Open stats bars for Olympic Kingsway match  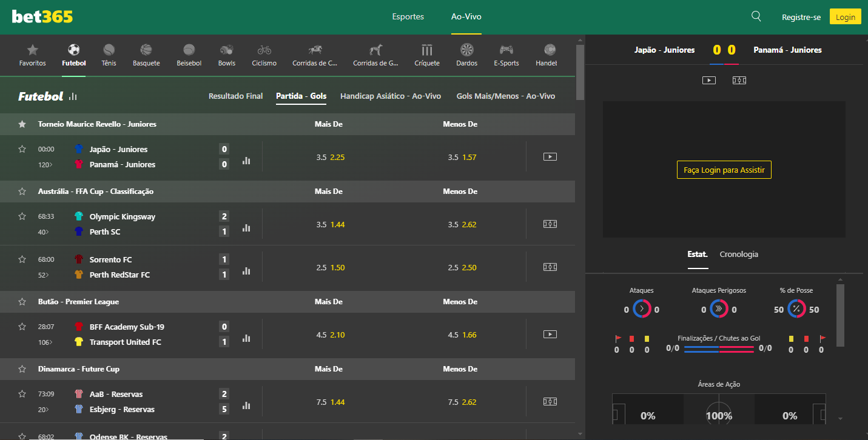tap(246, 228)
